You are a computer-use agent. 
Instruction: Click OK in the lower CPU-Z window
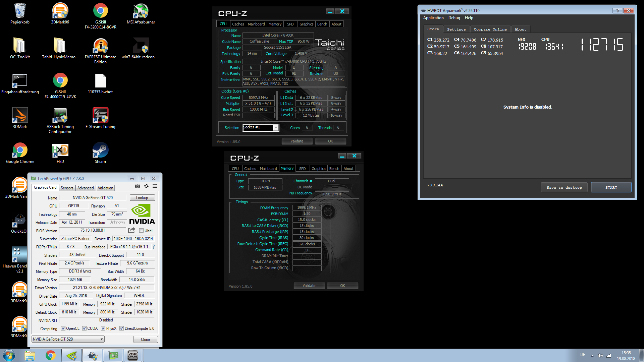click(x=342, y=286)
